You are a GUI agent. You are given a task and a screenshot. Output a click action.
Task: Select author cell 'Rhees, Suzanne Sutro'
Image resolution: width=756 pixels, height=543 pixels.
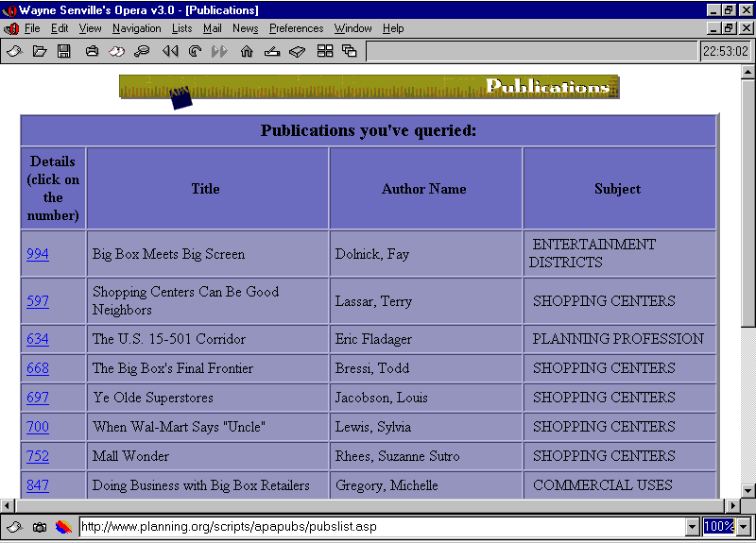(x=426, y=456)
